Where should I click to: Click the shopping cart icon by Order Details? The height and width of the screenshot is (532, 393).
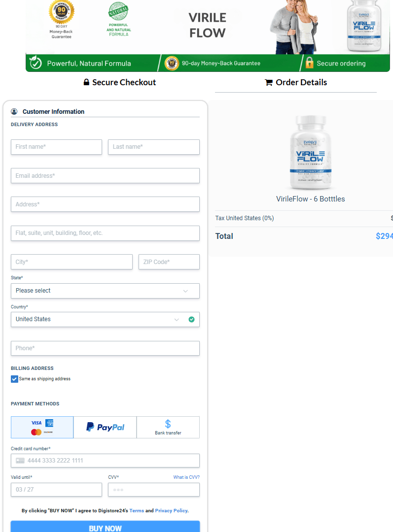pyautogui.click(x=269, y=82)
